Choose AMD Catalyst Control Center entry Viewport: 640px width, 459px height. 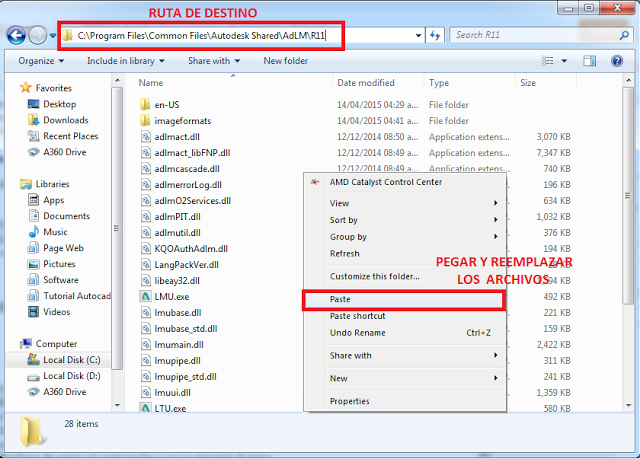pos(405,182)
